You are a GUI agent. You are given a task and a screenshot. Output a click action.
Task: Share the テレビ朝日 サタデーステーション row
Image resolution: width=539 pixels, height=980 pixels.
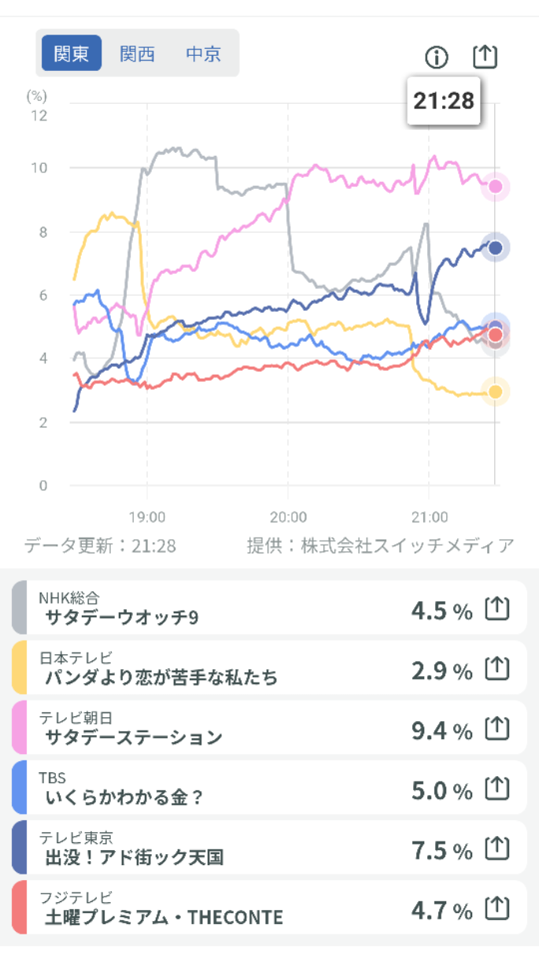coord(497,728)
